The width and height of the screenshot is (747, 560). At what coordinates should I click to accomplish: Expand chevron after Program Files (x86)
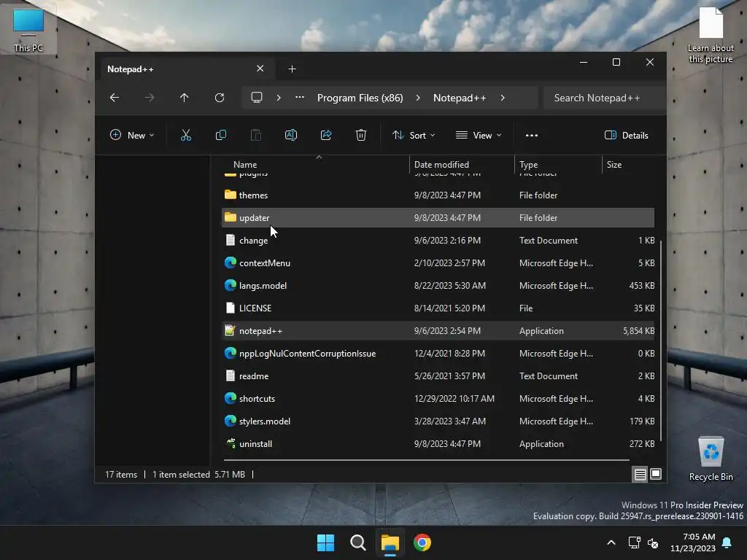(418, 98)
